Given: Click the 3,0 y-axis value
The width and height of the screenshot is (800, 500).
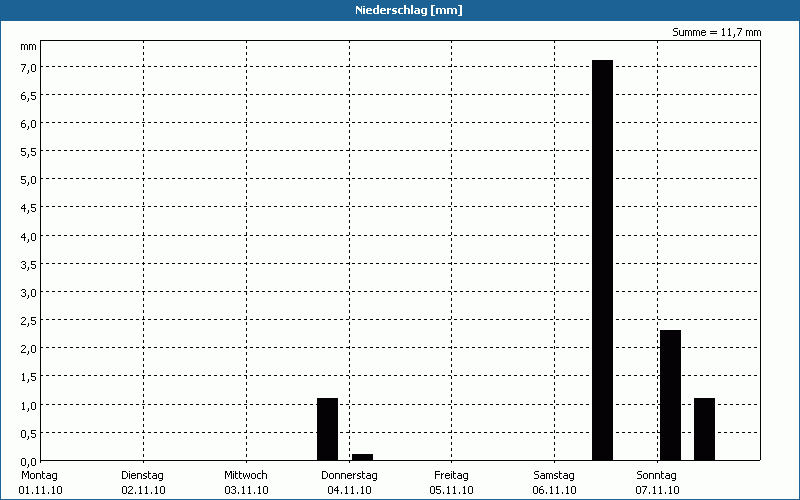Looking at the screenshot, I should (28, 293).
